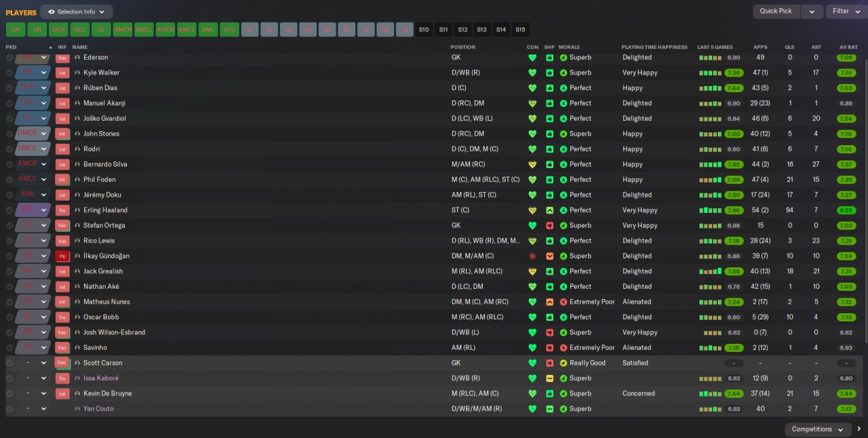The height and width of the screenshot is (438, 868).
Task: Click match sharpness icon in Stefan Ortega row
Action: (x=549, y=225)
